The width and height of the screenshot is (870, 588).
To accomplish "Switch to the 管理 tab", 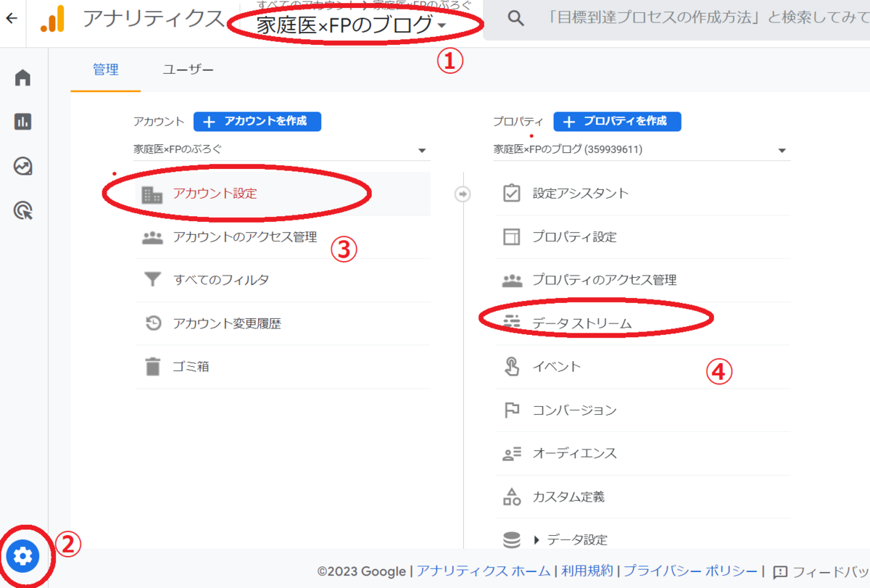I will (x=106, y=70).
